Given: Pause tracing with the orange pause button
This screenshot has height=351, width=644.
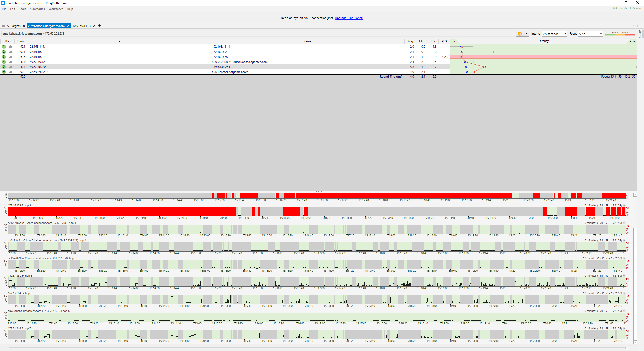Looking at the screenshot, I should (520, 34).
